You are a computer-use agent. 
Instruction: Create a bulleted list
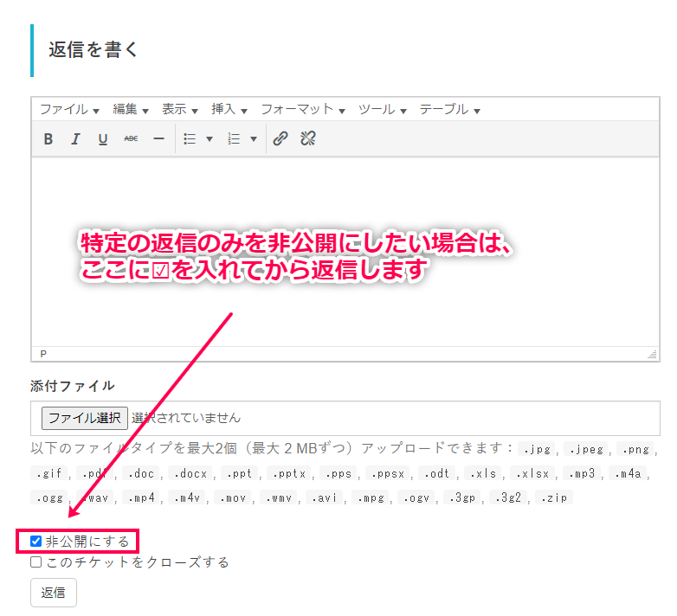(190, 139)
